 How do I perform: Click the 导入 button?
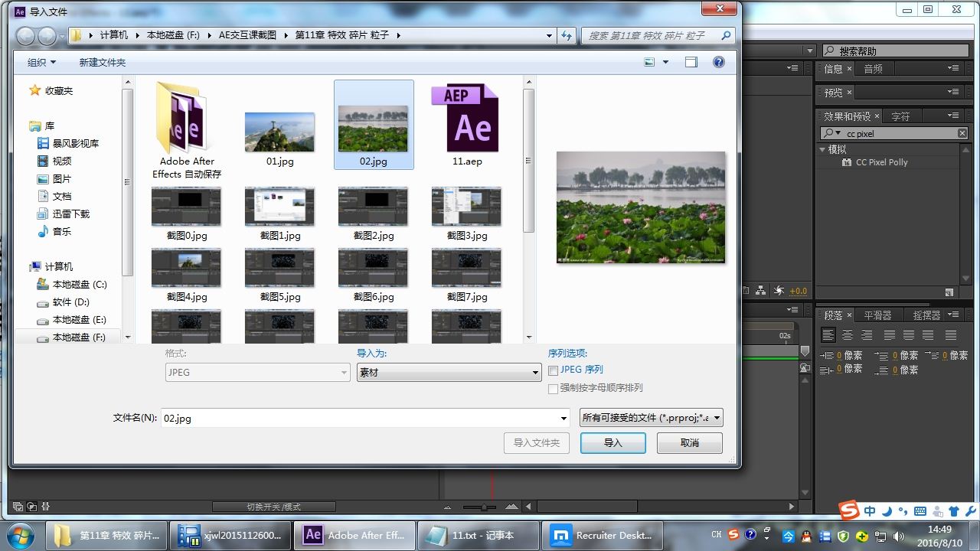[613, 442]
